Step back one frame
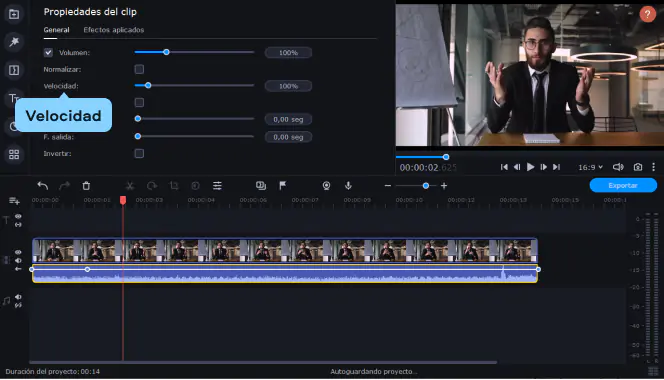This screenshot has width=664, height=380. pyautogui.click(x=517, y=167)
